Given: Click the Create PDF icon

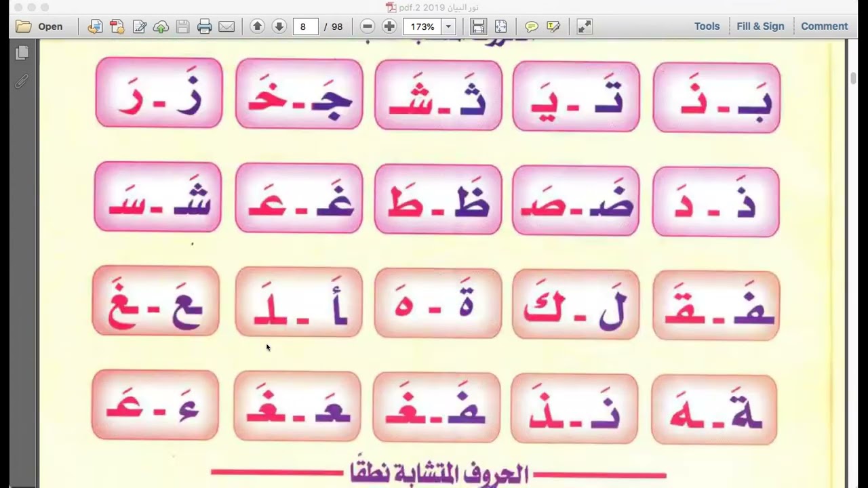Looking at the screenshot, I should pos(117,26).
